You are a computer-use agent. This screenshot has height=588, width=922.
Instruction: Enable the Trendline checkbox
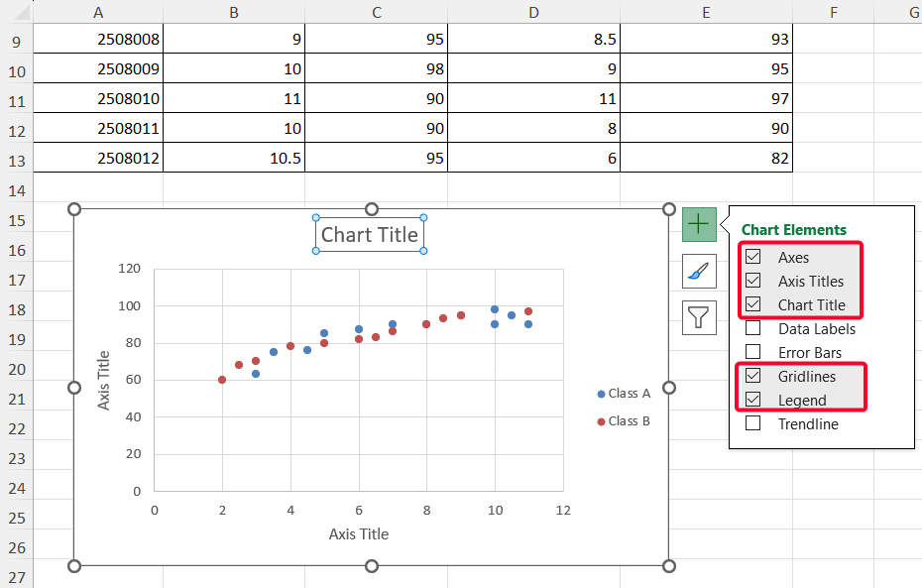click(x=753, y=424)
